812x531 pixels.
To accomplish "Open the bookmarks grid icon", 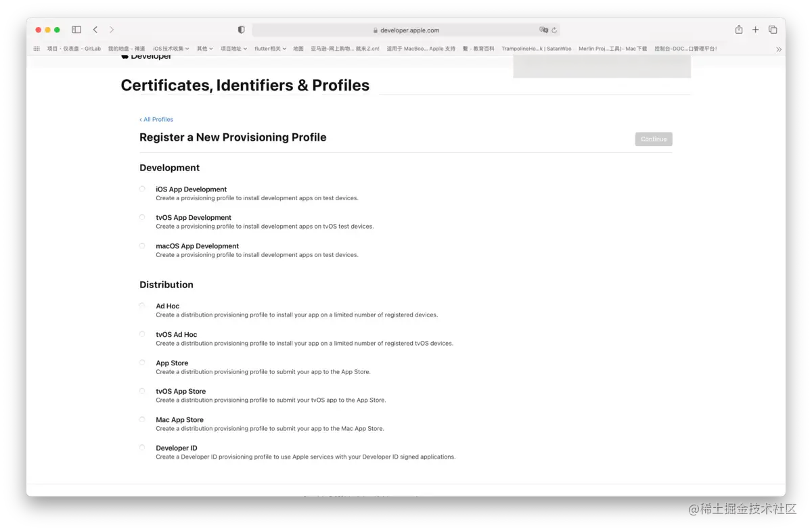I will [37, 49].
